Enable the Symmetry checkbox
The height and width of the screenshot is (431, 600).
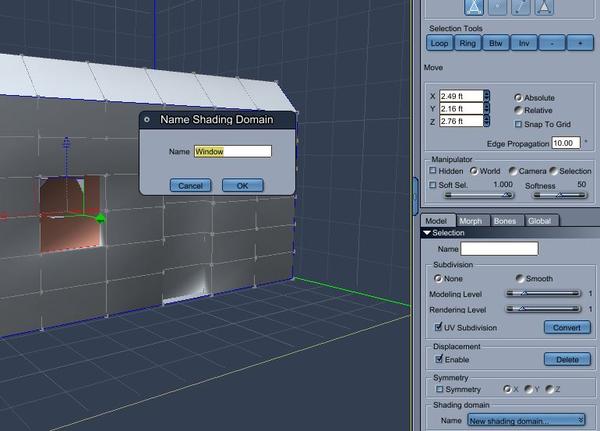(440, 389)
